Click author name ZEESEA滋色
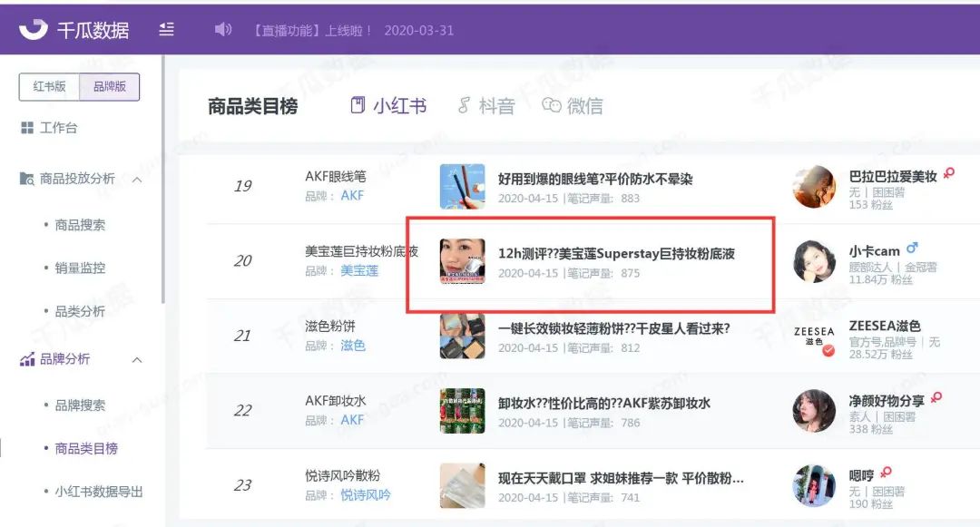 (x=885, y=326)
